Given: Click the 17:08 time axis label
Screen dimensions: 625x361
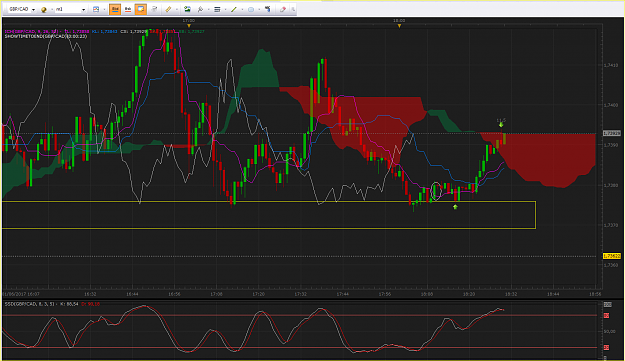Looking at the screenshot, I should 216,294.
